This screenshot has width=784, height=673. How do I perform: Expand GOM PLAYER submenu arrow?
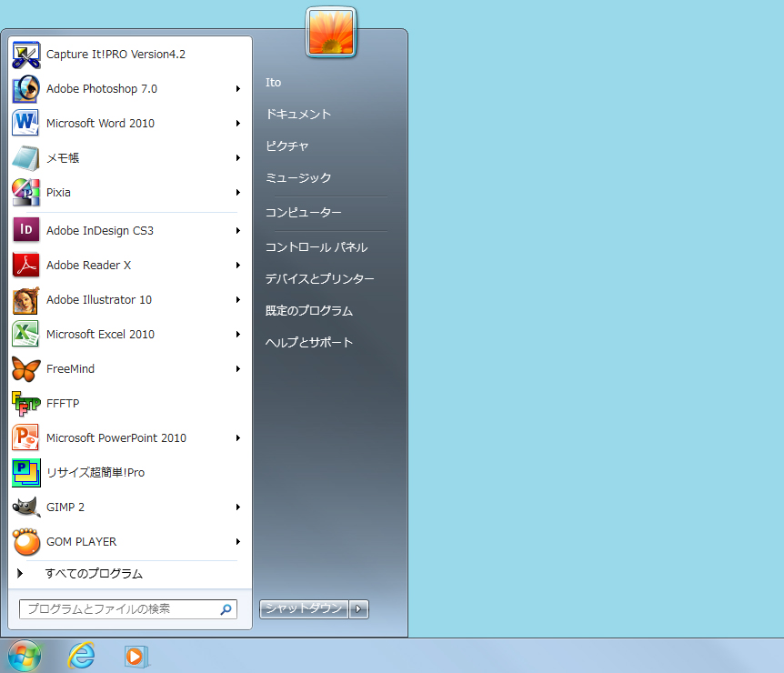[238, 542]
